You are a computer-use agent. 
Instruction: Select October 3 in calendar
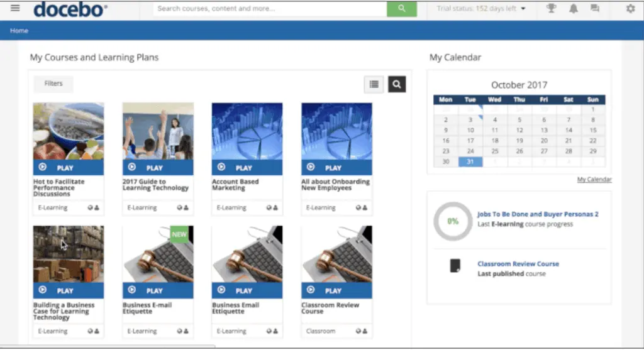pos(470,120)
